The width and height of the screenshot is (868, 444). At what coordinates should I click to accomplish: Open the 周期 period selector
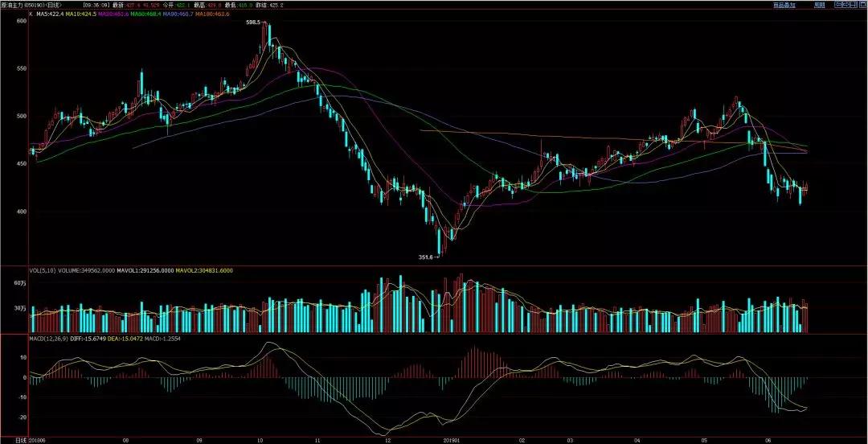pyautogui.click(x=819, y=5)
